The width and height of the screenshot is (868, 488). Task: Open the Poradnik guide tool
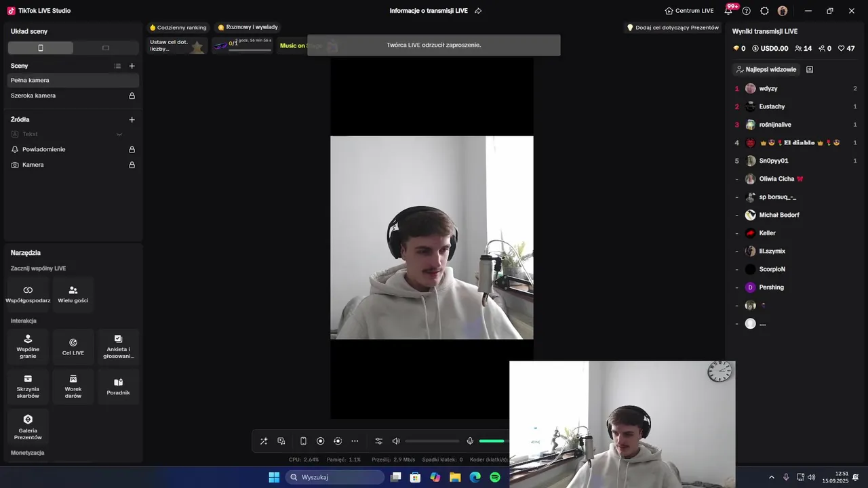pos(118,386)
